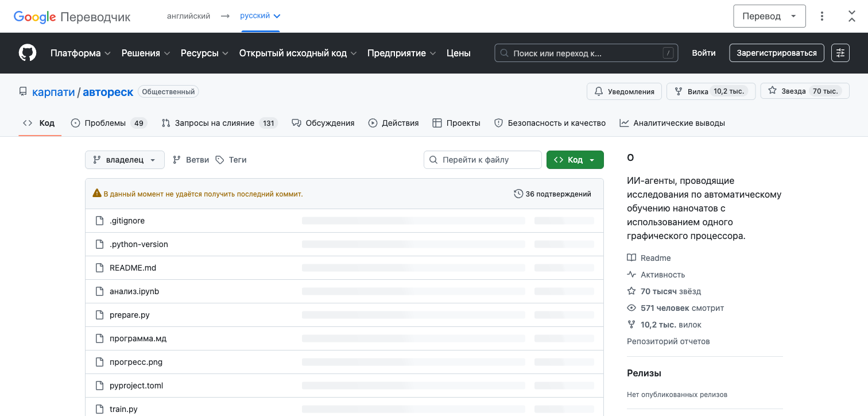
Task: Click the file icon next to prepare.py
Action: [99, 315]
